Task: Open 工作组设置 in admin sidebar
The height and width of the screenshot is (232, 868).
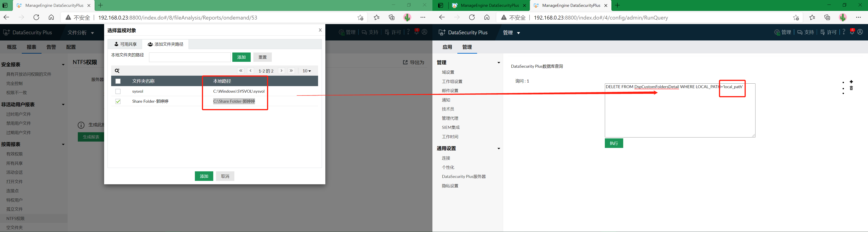Action: 452,81
